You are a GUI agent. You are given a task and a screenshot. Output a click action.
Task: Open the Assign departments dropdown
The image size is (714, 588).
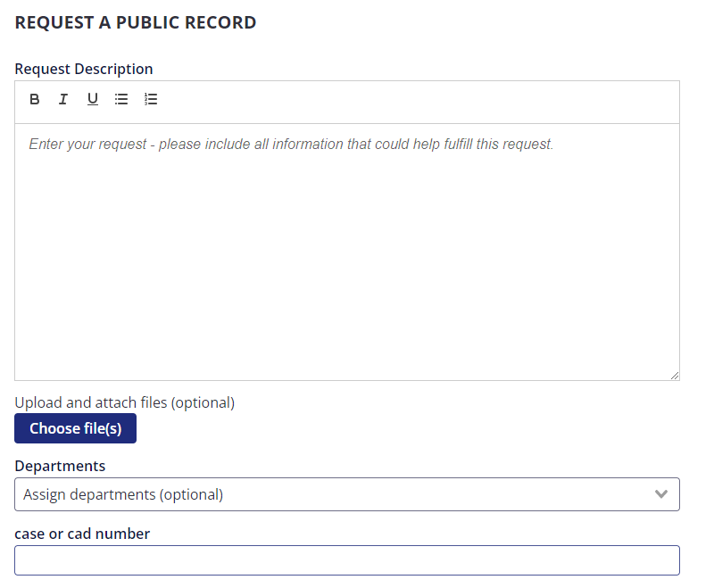pyautogui.click(x=347, y=494)
